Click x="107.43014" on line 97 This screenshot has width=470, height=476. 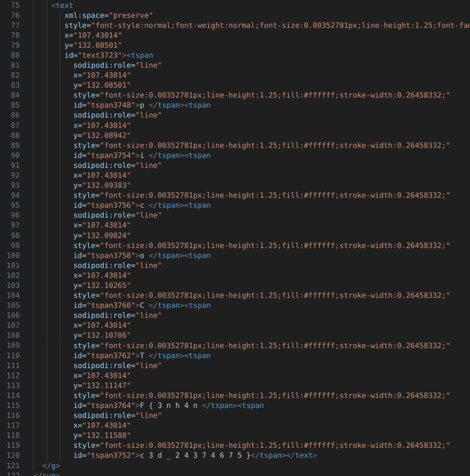coord(102,225)
